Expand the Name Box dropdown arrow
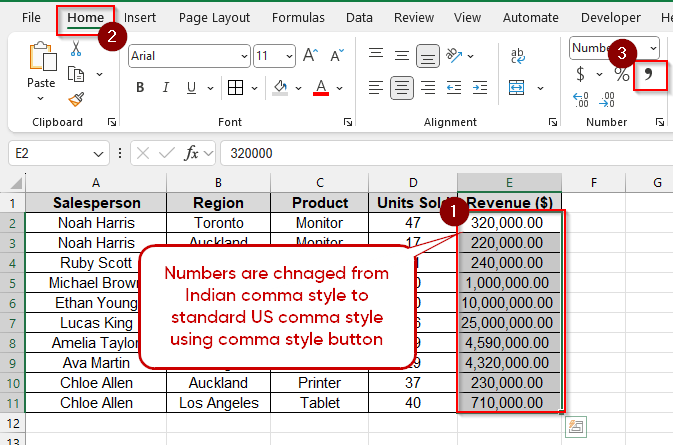 (98, 153)
